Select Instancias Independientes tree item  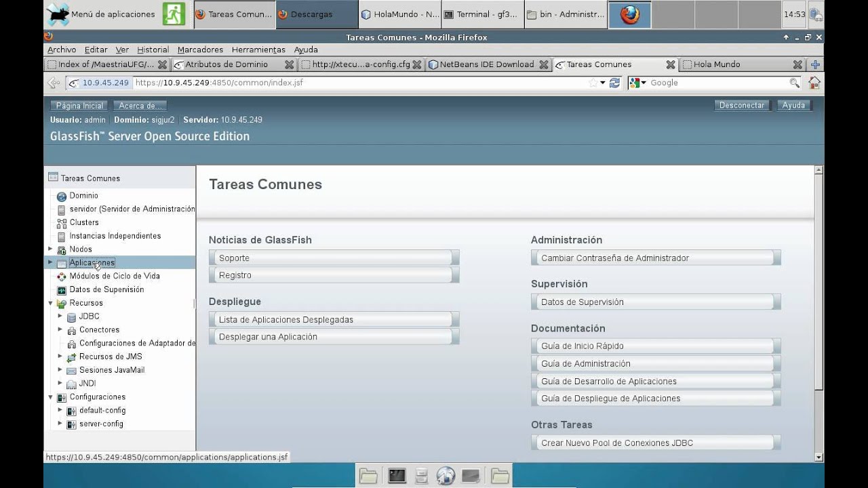[115, 236]
